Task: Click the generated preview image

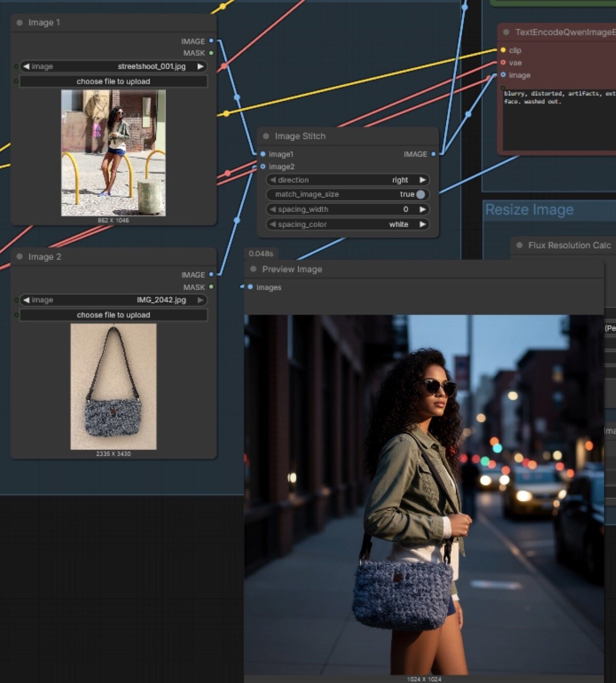Action: (x=424, y=495)
